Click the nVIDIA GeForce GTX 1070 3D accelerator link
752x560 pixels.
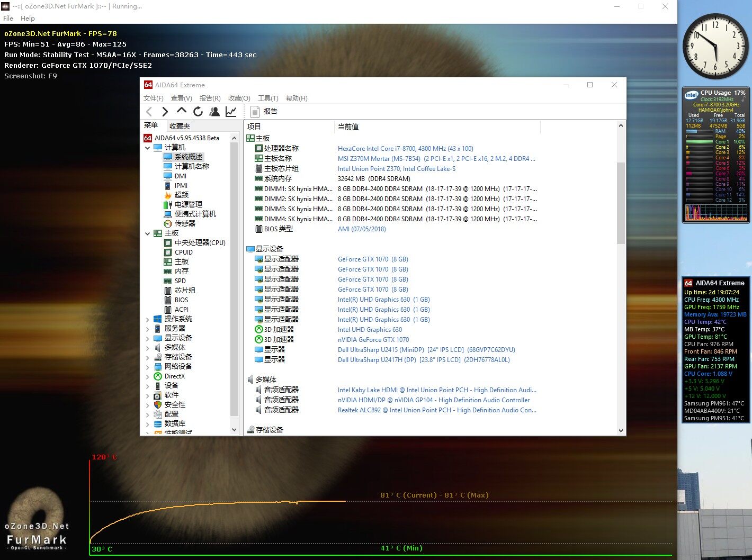[373, 340]
